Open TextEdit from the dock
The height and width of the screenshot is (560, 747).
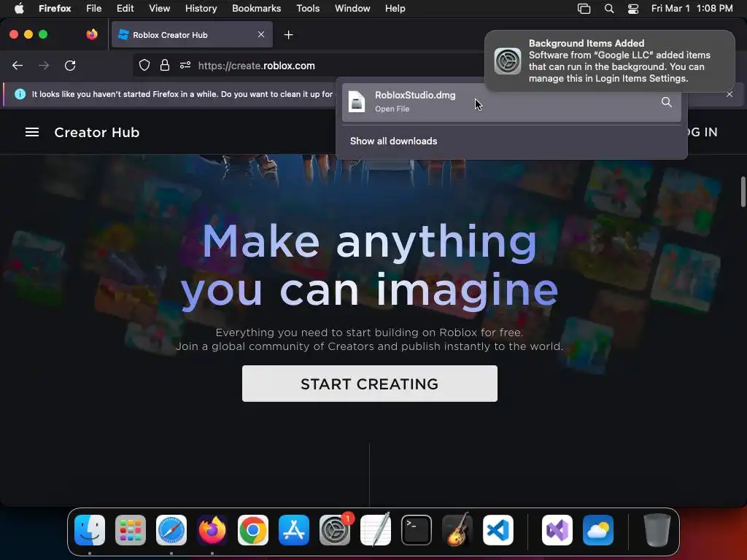376,529
